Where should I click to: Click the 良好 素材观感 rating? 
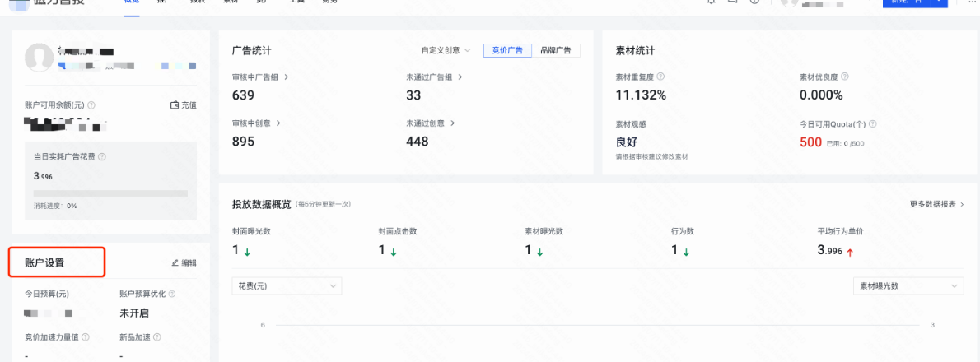(x=627, y=142)
